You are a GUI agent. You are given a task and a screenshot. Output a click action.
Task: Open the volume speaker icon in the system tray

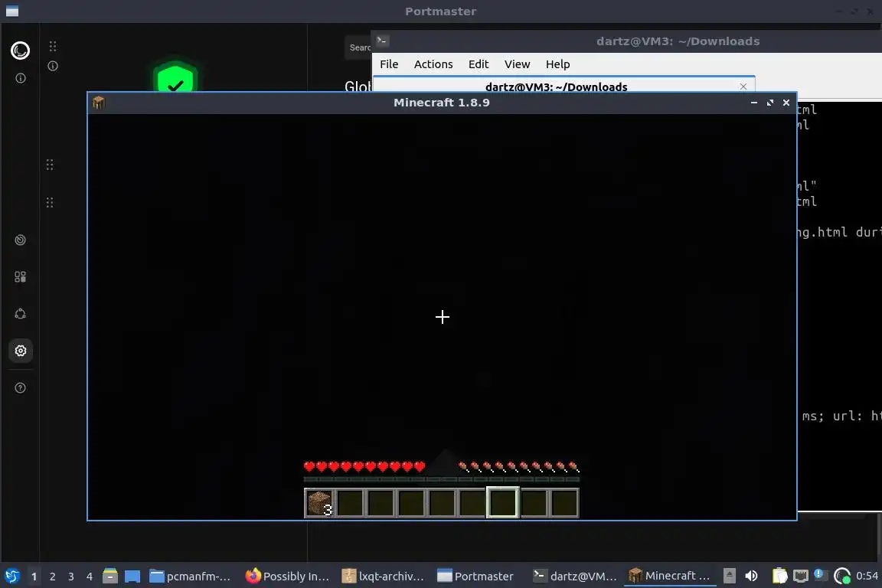pyautogui.click(x=751, y=577)
